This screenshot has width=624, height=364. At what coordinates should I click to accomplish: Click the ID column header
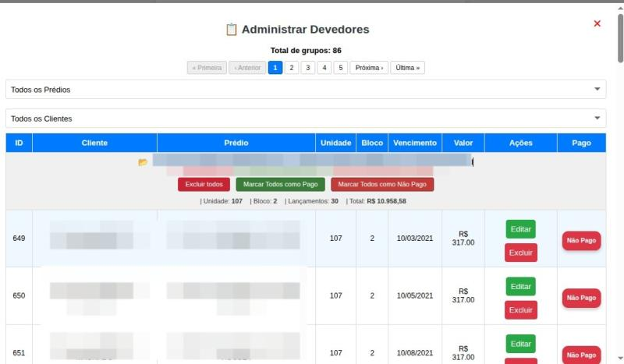(x=19, y=143)
